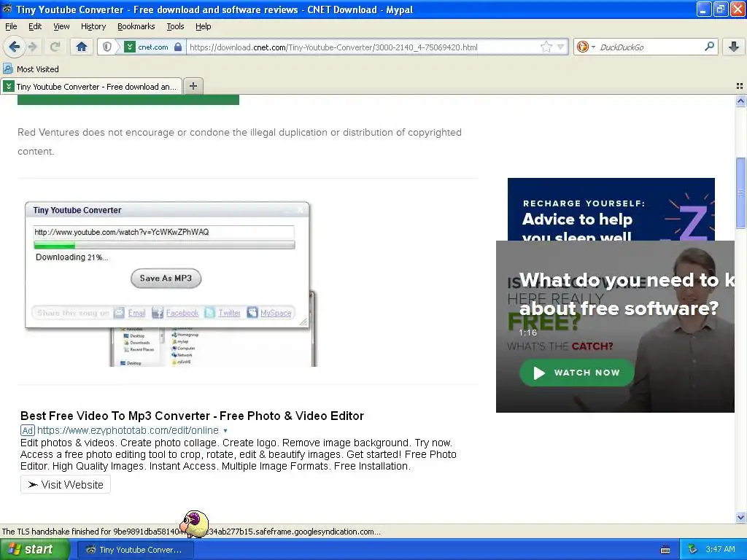Click the cnet.com site identity icon
This screenshot has height=560, width=747.
pyautogui.click(x=130, y=47)
